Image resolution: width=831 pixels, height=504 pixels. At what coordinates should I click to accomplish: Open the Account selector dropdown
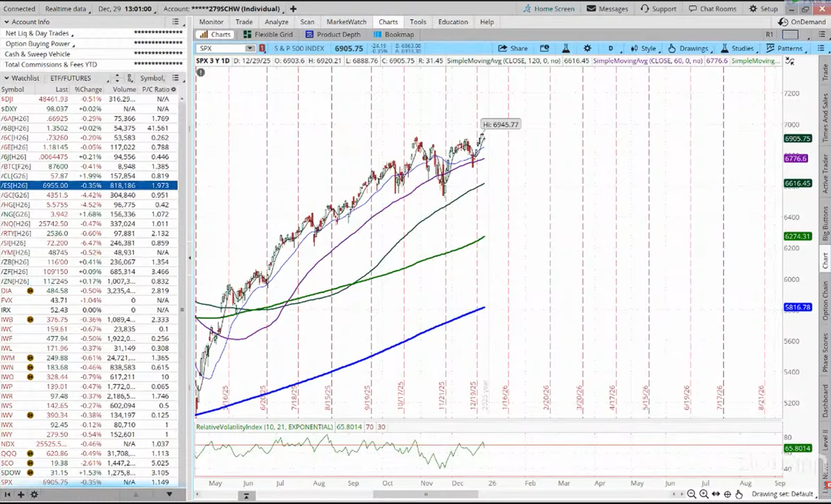(224, 8)
